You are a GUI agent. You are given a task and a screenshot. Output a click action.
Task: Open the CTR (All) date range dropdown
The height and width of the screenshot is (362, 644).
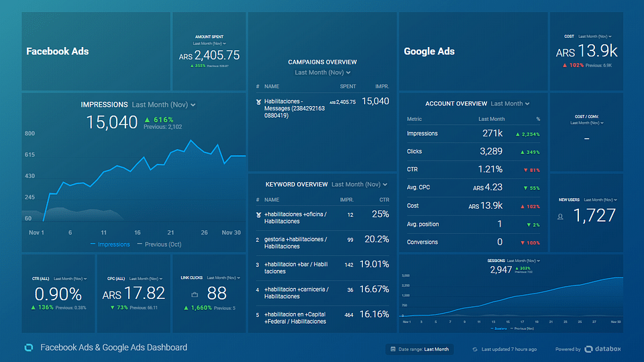pos(70,279)
